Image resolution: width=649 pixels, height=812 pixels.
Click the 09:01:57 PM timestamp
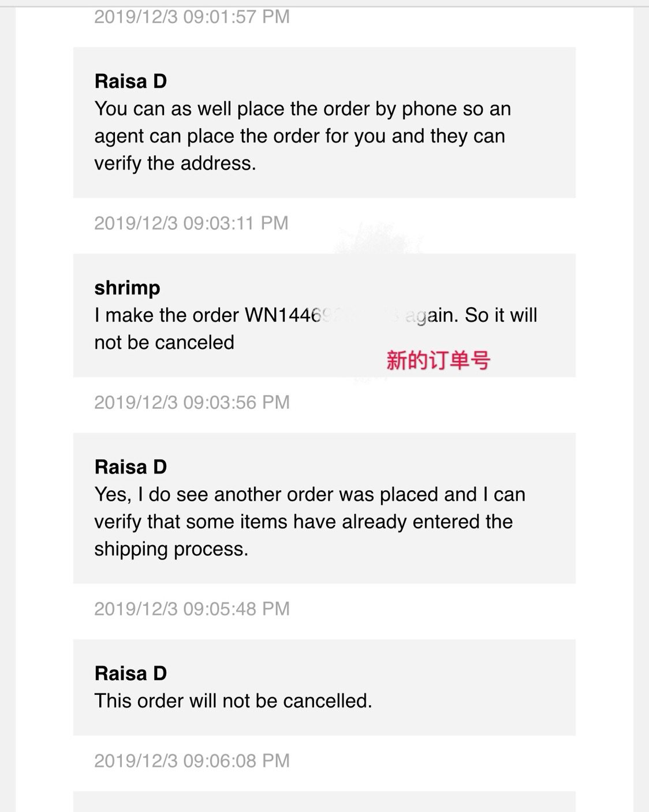(192, 17)
